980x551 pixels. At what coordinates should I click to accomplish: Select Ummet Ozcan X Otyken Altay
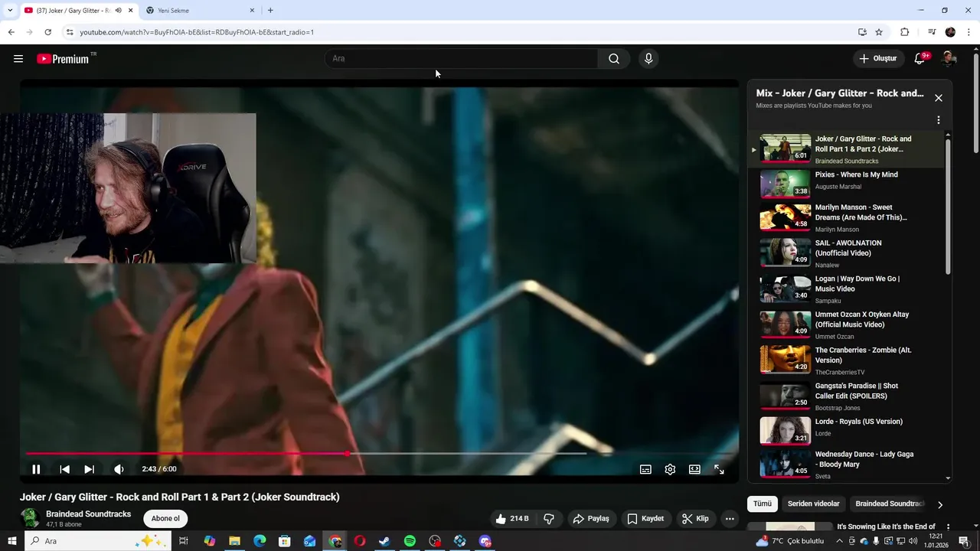[846, 324]
